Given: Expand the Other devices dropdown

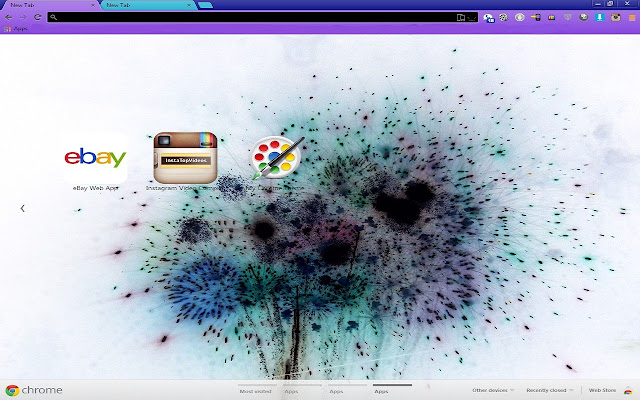Looking at the screenshot, I should 493,390.
